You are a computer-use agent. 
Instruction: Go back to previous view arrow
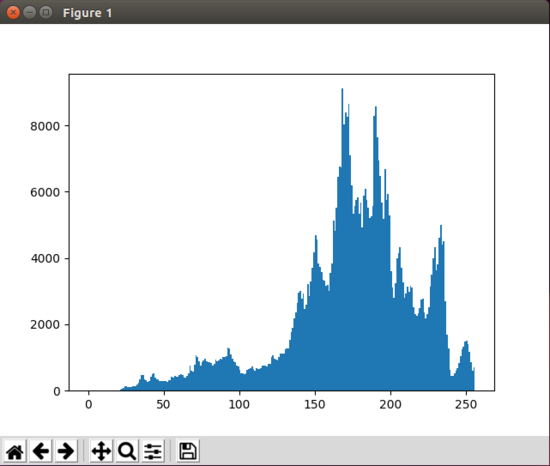(x=41, y=451)
